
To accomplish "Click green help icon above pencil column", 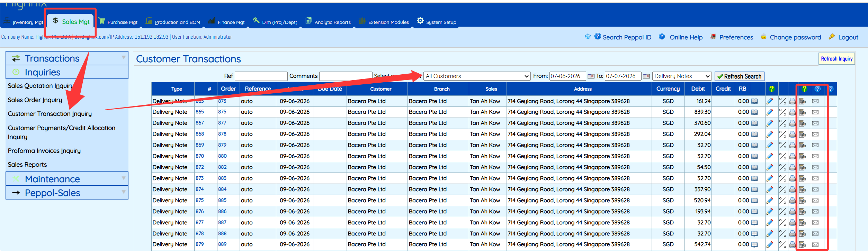I will click(771, 89).
